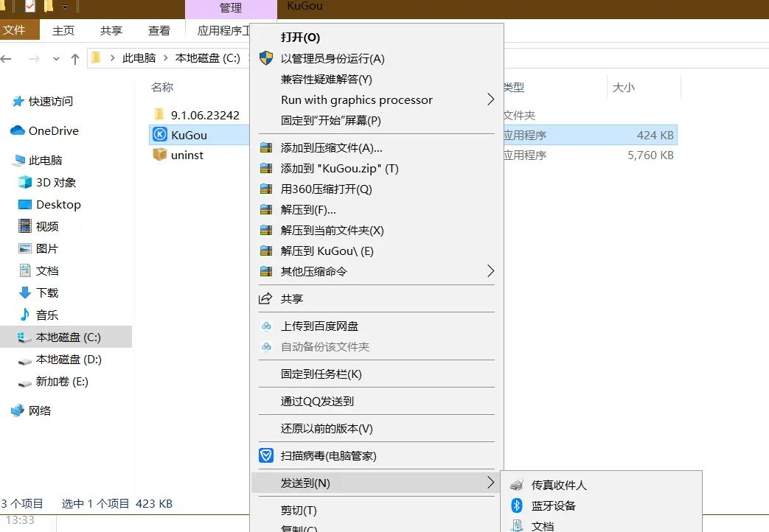Click the 视频 film icon in sidebar

[x=25, y=225]
